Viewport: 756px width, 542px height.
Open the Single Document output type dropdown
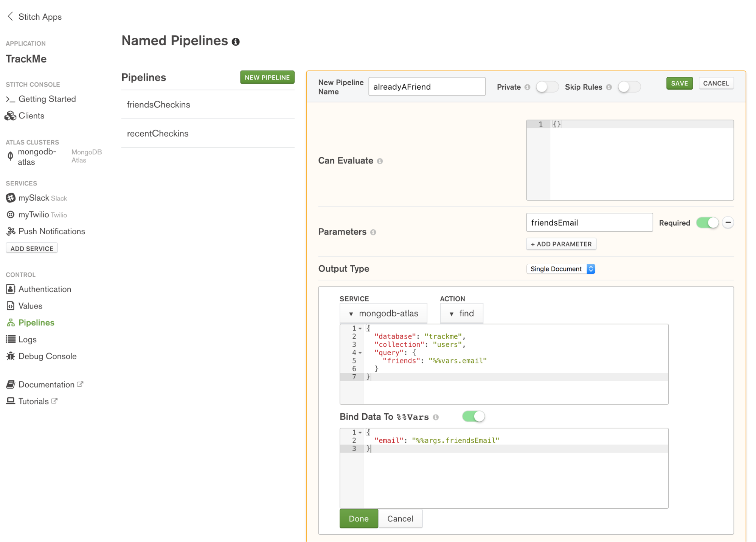[560, 269]
